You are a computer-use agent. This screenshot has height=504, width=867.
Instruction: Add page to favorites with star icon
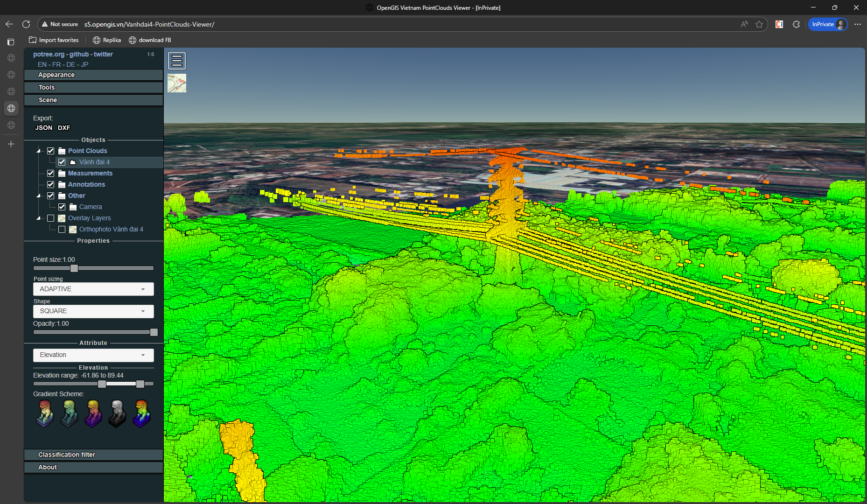click(759, 24)
